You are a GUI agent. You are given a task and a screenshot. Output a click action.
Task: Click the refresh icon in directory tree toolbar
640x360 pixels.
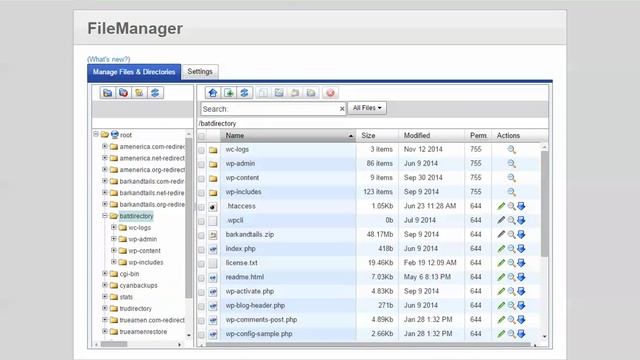point(155,93)
